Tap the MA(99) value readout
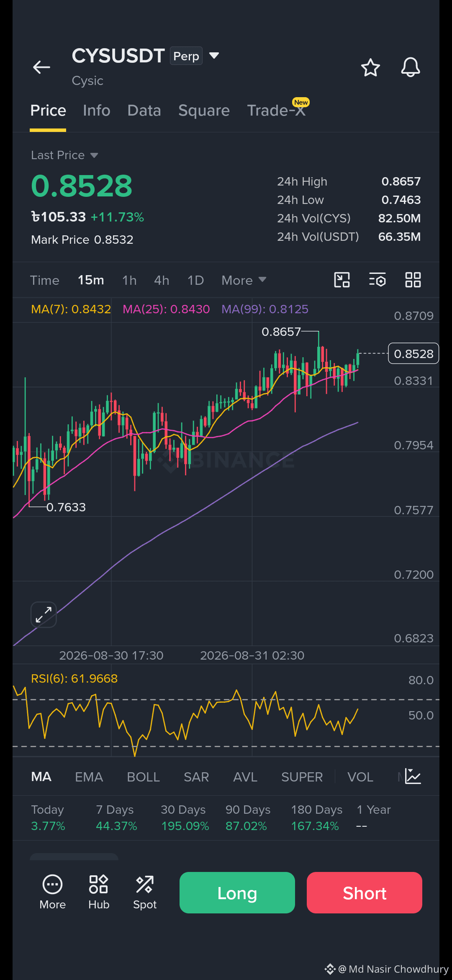Viewport: 452px width, 980px height. (x=265, y=309)
